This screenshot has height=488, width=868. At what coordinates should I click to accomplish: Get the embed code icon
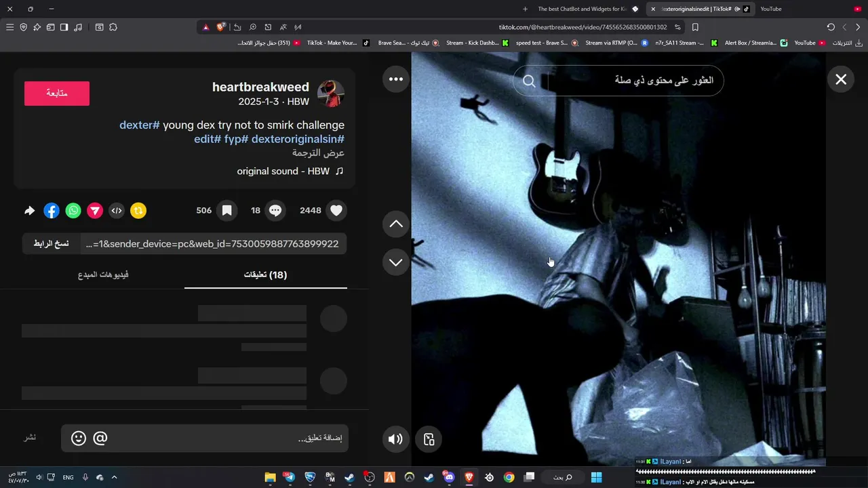tap(117, 211)
